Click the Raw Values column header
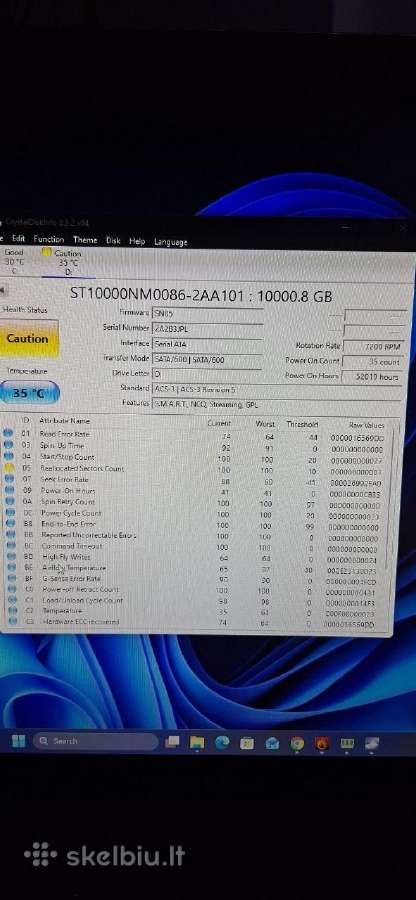 [366, 425]
